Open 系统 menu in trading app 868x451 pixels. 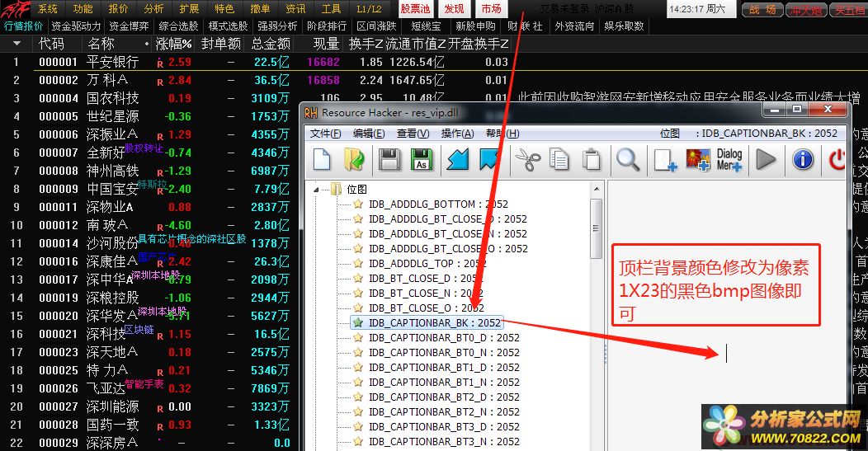point(48,9)
